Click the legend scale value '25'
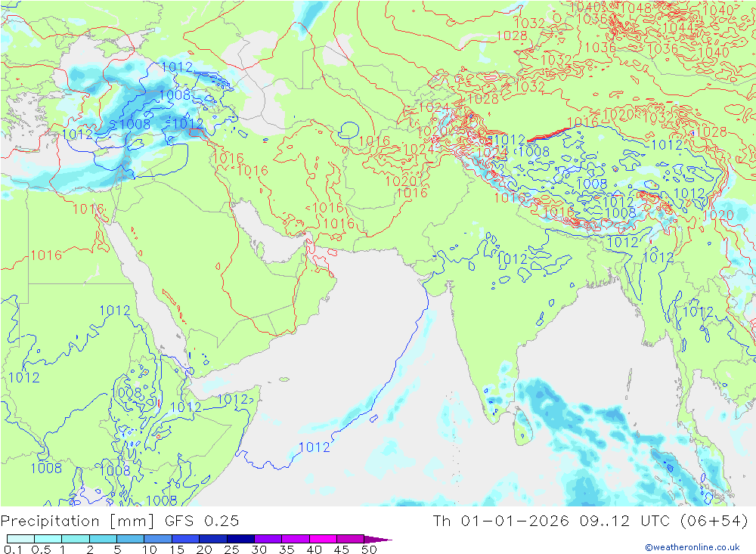Screen dimensions: 756x554 click(x=232, y=549)
